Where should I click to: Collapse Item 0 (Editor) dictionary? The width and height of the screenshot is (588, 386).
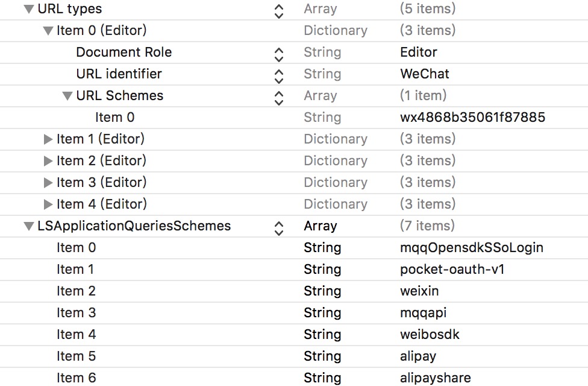click(48, 31)
